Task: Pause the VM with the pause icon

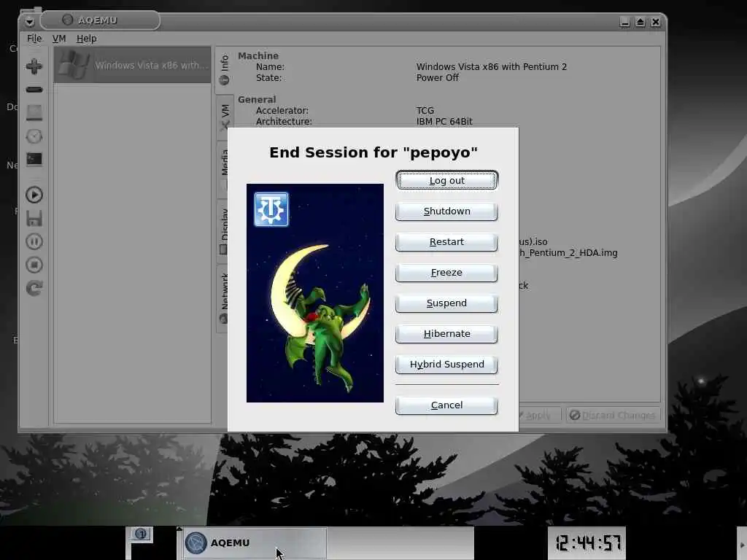Action: [x=34, y=241]
